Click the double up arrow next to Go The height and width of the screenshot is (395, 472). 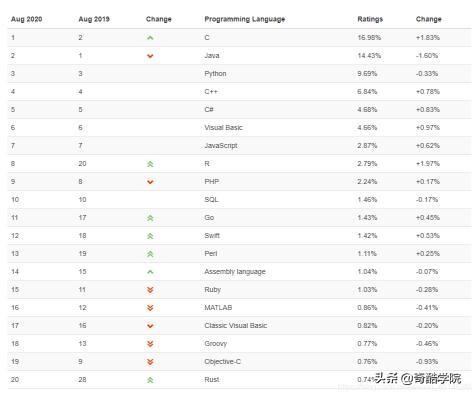click(150, 218)
